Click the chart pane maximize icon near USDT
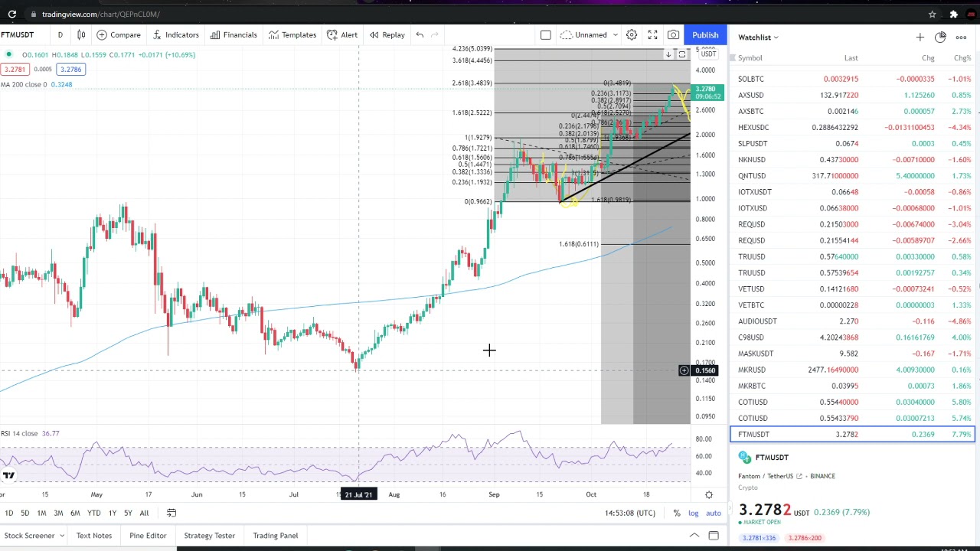This screenshot has height=551, width=980. coord(681,54)
